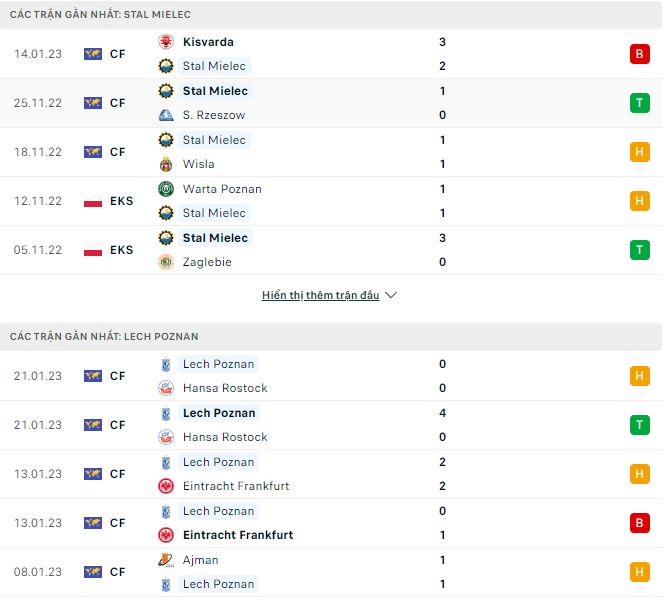Click 'Hiển thị thêm trận đấu' link
The height and width of the screenshot is (600, 672).
tap(320, 296)
